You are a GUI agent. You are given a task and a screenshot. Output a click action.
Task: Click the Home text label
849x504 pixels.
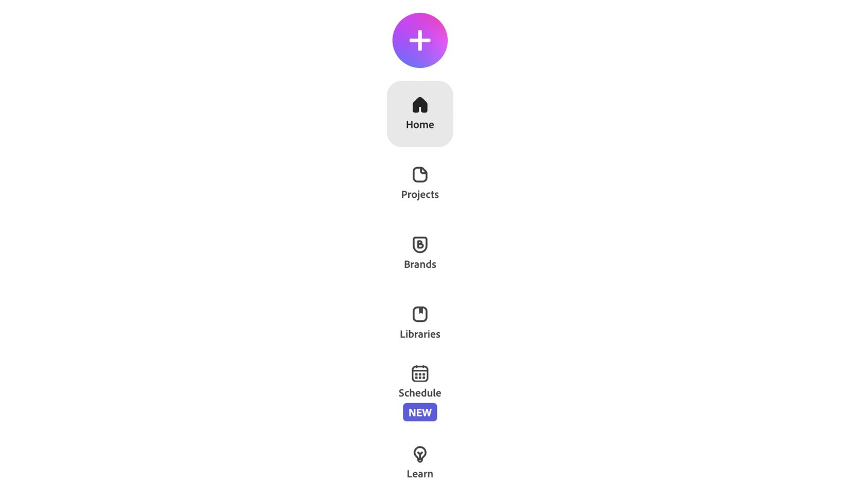[420, 124]
